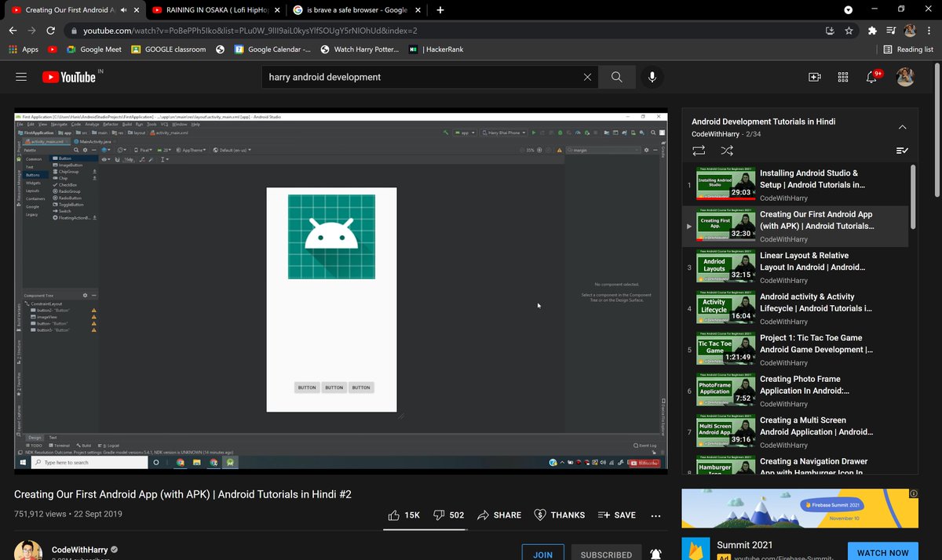Open the CodeWithHarry channel avatar

point(27,551)
